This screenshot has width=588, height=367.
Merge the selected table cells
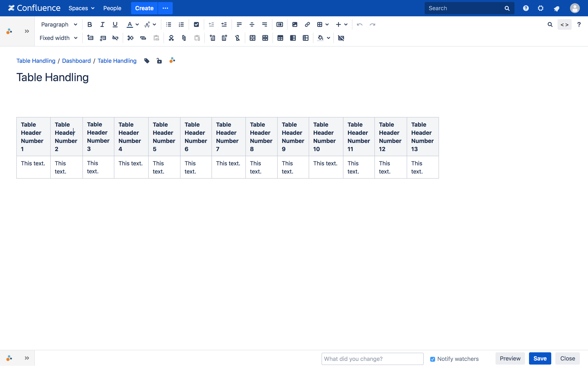252,38
